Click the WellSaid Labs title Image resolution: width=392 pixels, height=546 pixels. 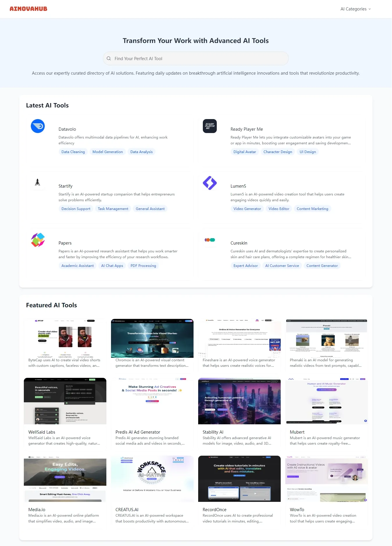coord(42,432)
